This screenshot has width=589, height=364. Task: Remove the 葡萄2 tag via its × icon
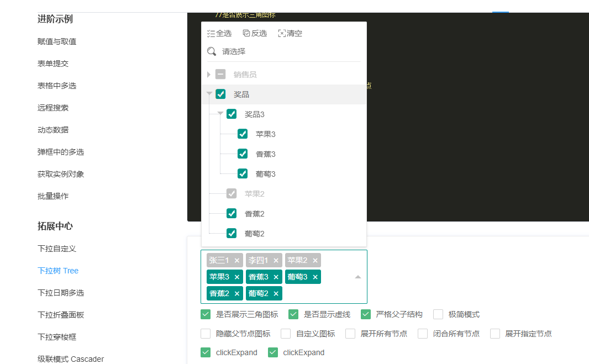(276, 293)
